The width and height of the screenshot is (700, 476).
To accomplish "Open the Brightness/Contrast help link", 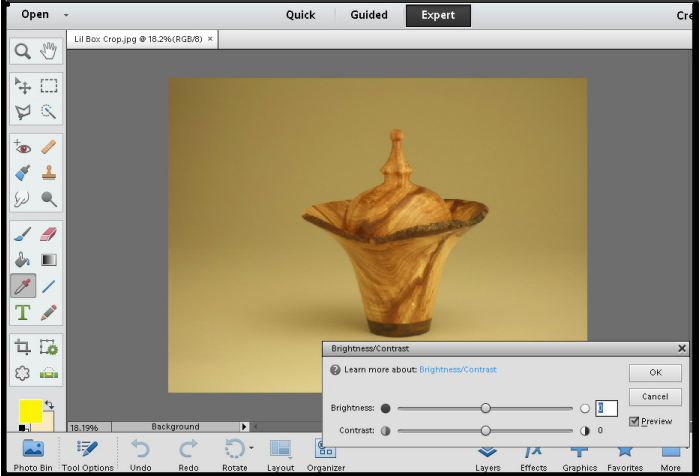I will pos(457,370).
